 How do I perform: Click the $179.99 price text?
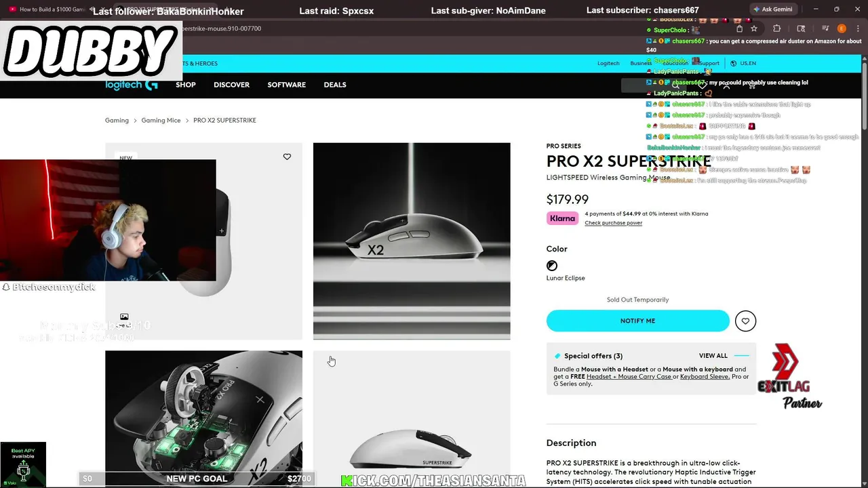point(568,199)
